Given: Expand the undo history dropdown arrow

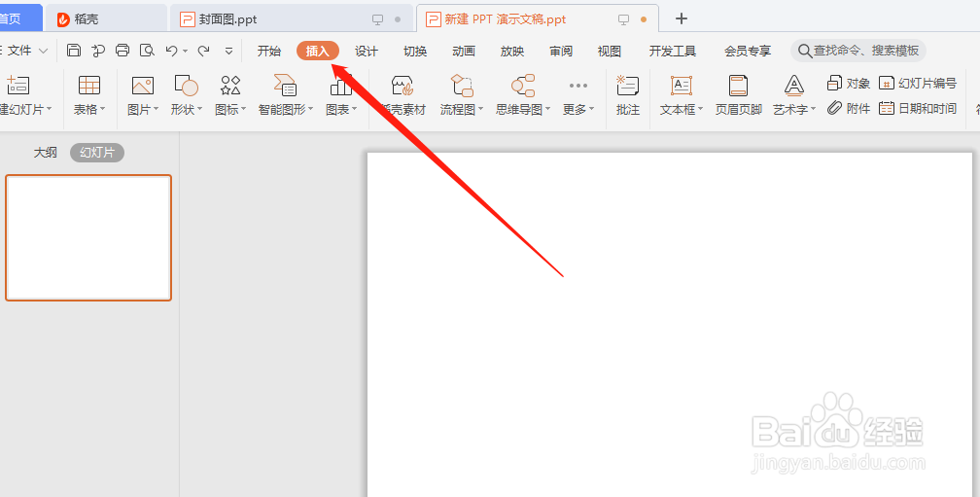Looking at the screenshot, I should click(x=186, y=52).
